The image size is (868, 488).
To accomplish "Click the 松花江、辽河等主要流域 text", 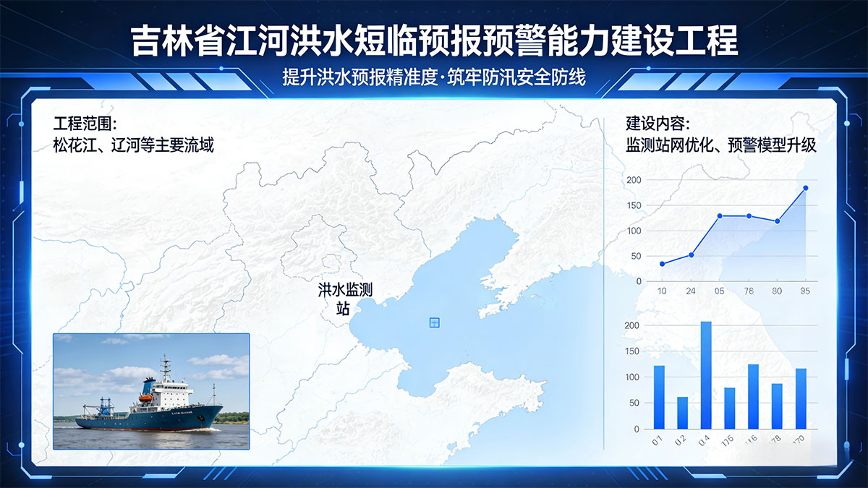I will [134, 145].
